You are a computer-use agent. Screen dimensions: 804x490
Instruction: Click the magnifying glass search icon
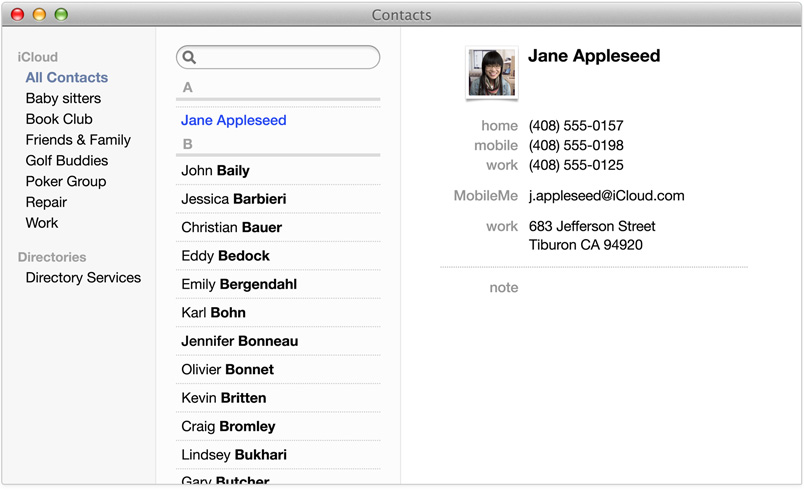190,58
